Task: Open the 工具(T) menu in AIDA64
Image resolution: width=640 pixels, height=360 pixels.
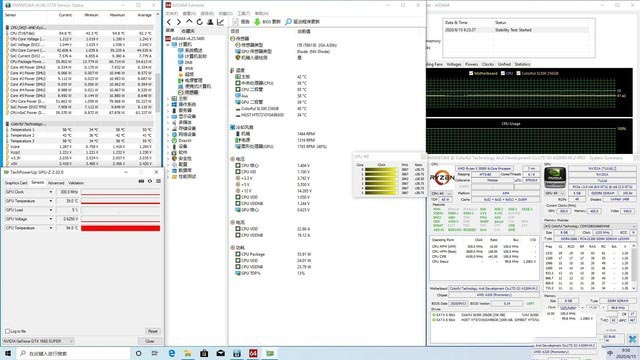Action: (243, 13)
